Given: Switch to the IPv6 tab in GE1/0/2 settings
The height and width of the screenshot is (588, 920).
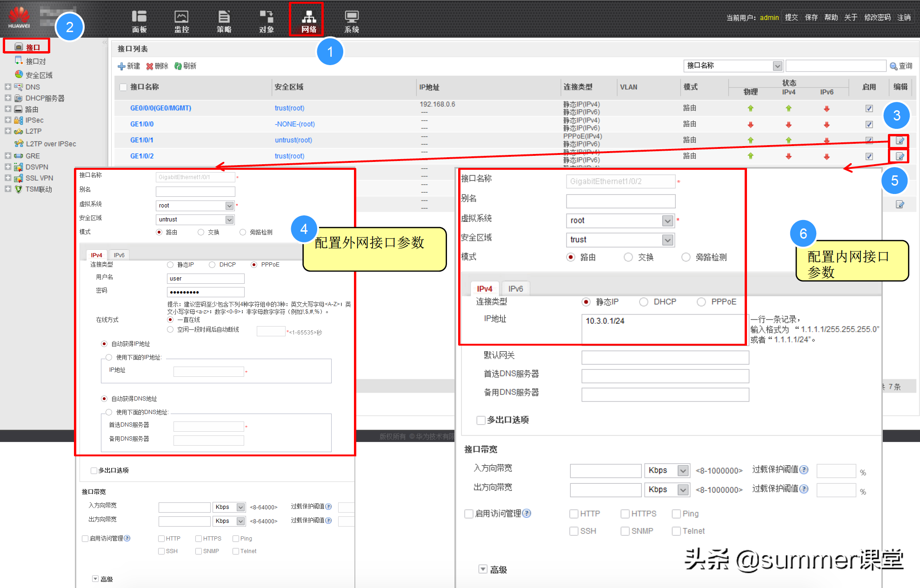Looking at the screenshot, I should [515, 288].
